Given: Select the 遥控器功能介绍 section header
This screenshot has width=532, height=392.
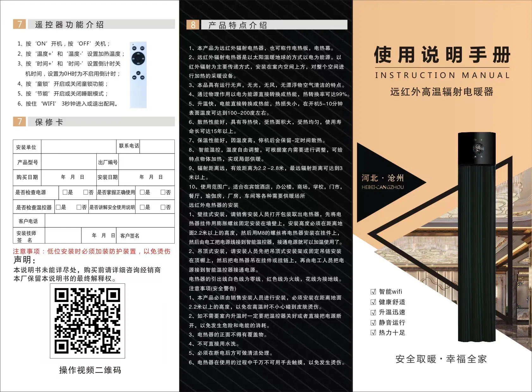Looking at the screenshot, I should [x=70, y=25].
